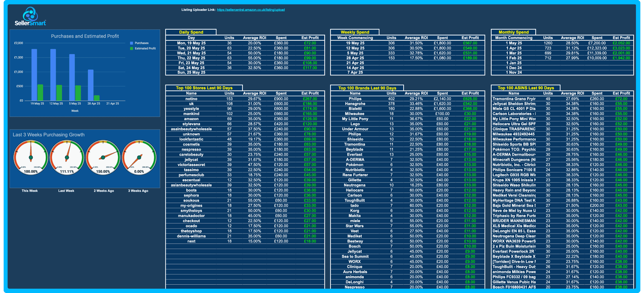Click the 'Rene Furterer' brand name
This screenshot has width=644, height=293.
coord(355,175)
